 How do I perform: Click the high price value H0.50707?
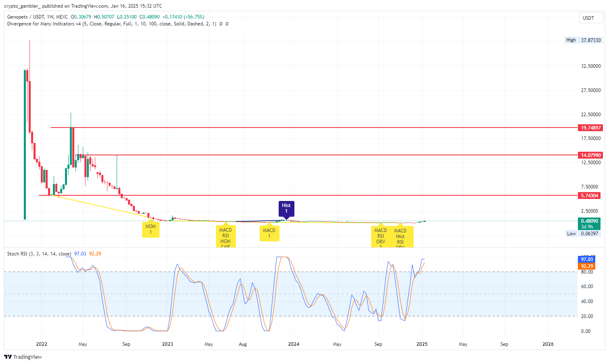pos(104,17)
